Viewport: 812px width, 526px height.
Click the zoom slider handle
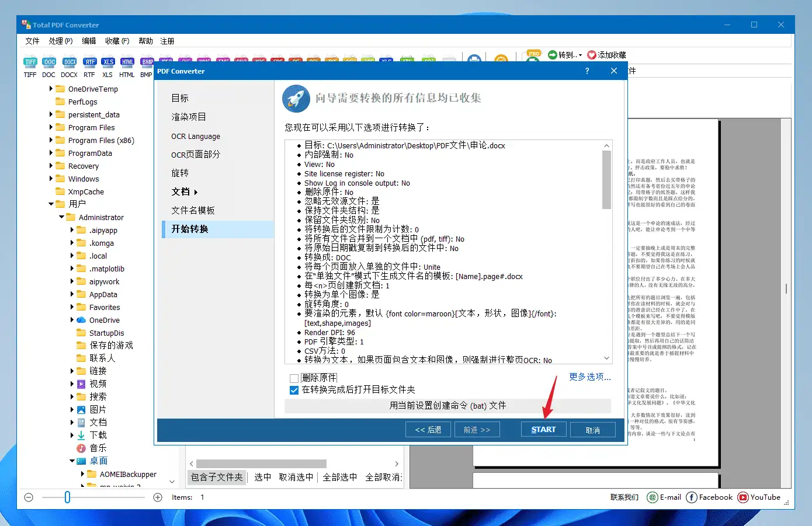[x=67, y=497]
